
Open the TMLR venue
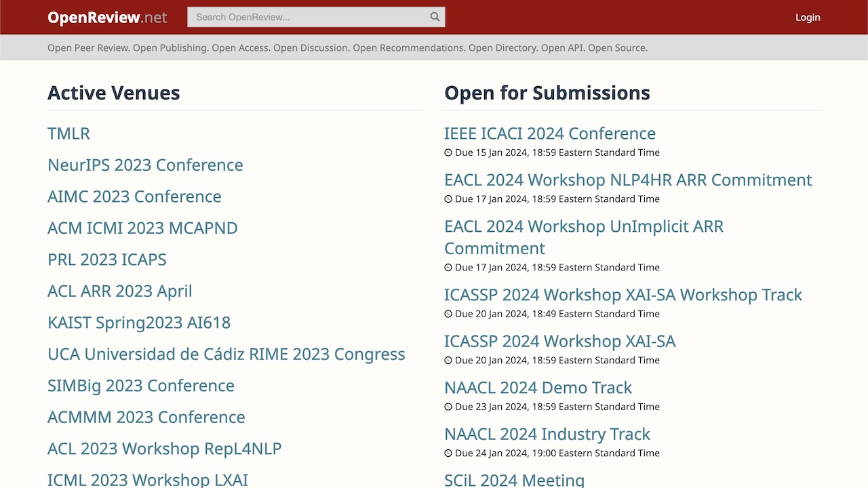point(68,134)
